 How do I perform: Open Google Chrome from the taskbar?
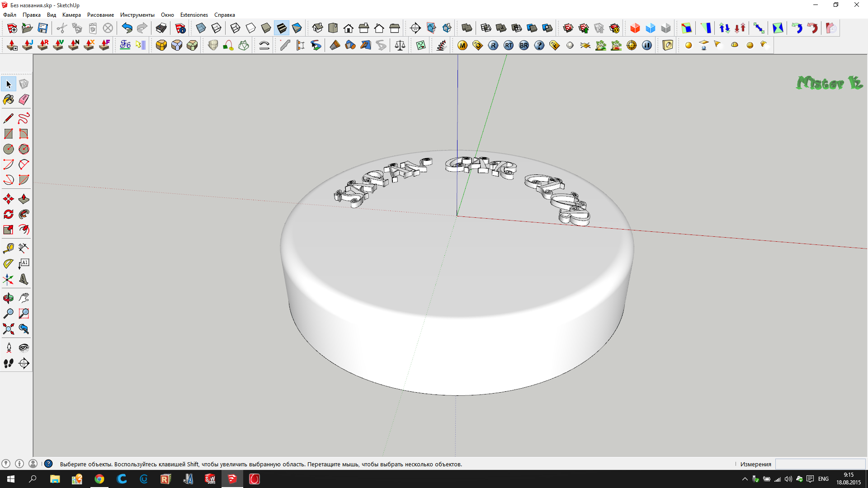(x=99, y=479)
